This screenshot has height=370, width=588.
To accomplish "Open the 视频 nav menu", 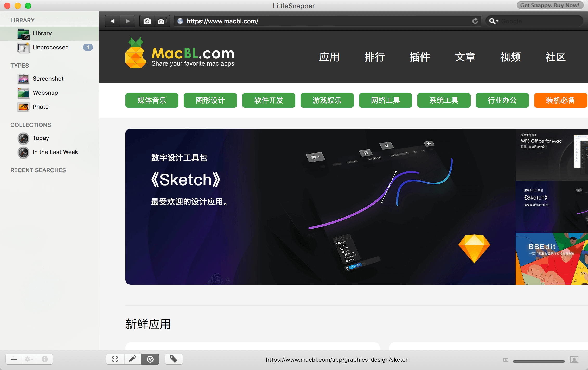I will [510, 57].
